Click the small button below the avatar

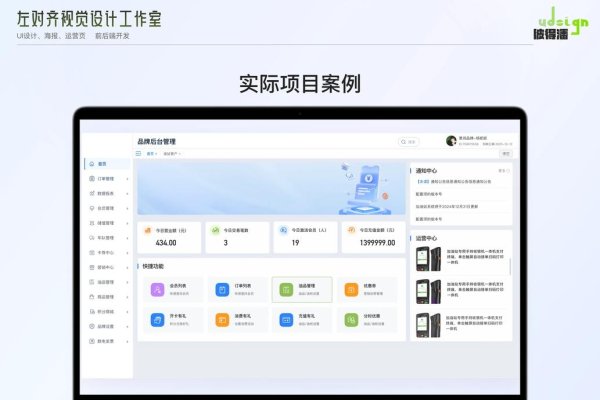click(x=506, y=153)
